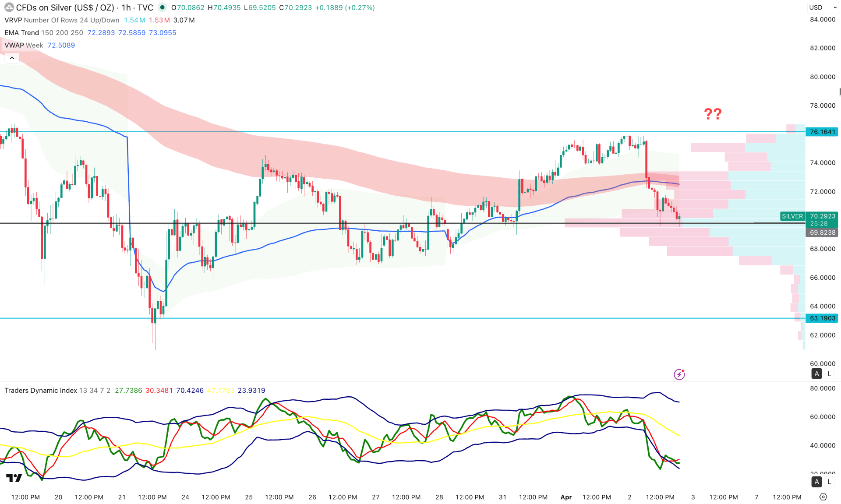Enable logarithmic scale using the "L" button
This screenshot has width=841, height=504.
coord(829,374)
